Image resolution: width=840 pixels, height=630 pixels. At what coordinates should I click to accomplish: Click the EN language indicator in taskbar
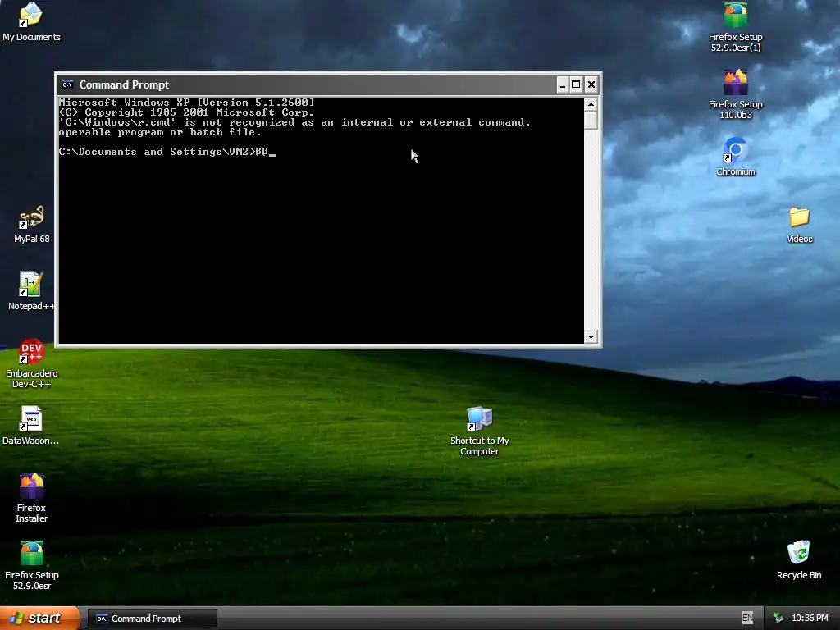[747, 619]
